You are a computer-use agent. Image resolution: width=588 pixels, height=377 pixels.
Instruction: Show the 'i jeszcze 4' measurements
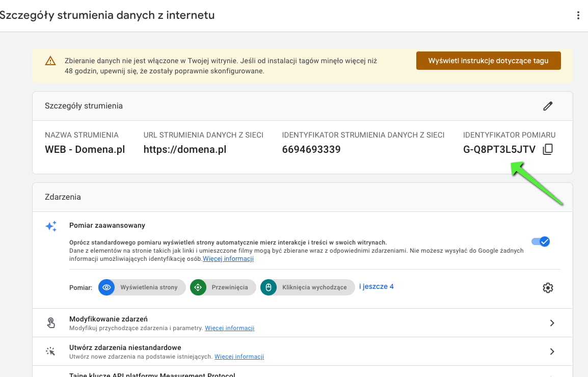(377, 287)
